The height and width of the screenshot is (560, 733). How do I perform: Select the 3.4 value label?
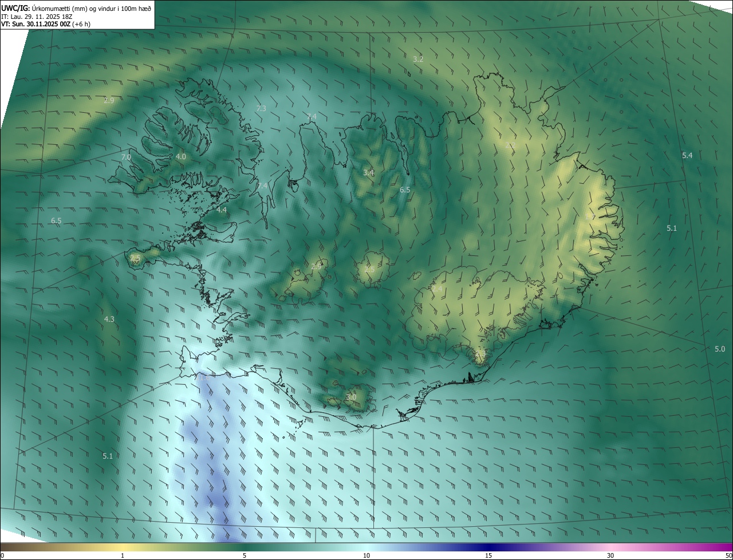click(x=369, y=172)
